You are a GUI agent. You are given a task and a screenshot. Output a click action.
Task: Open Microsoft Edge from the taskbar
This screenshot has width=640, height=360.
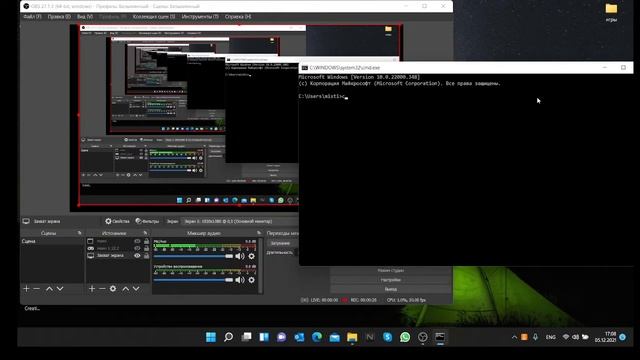pyautogui.click(x=317, y=337)
